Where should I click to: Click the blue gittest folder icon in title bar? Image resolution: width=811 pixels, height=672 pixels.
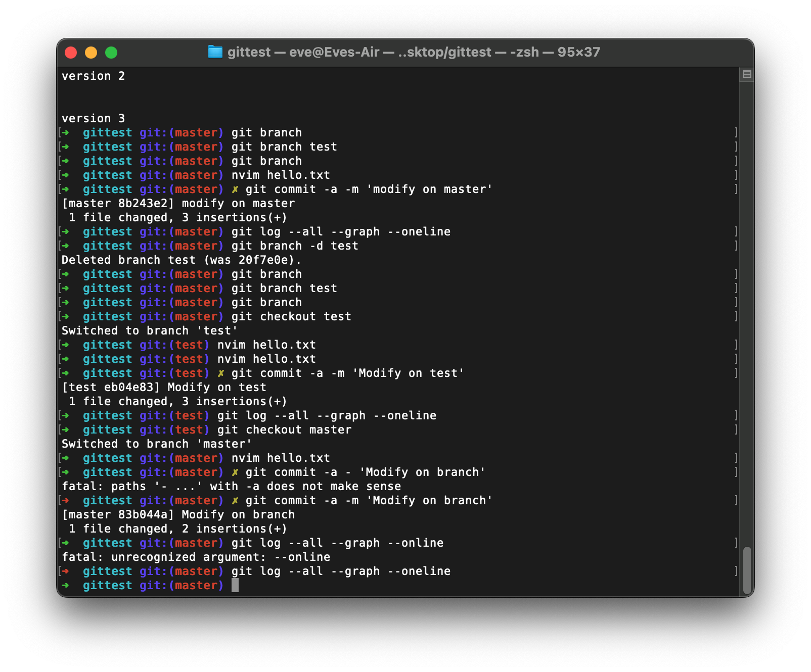pyautogui.click(x=215, y=52)
